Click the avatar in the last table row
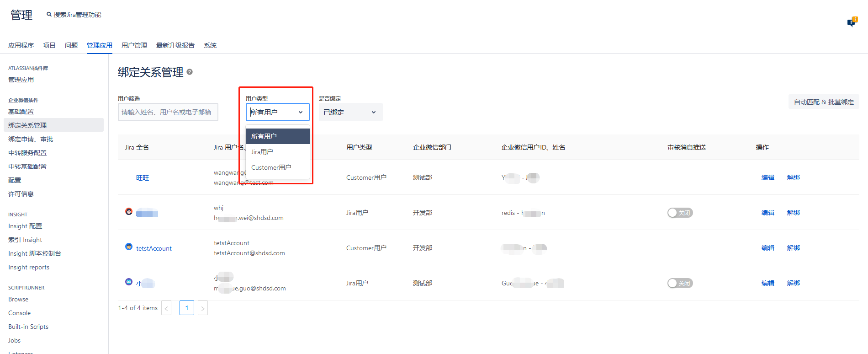Viewport: 868px width, 354px height. pyautogui.click(x=129, y=282)
